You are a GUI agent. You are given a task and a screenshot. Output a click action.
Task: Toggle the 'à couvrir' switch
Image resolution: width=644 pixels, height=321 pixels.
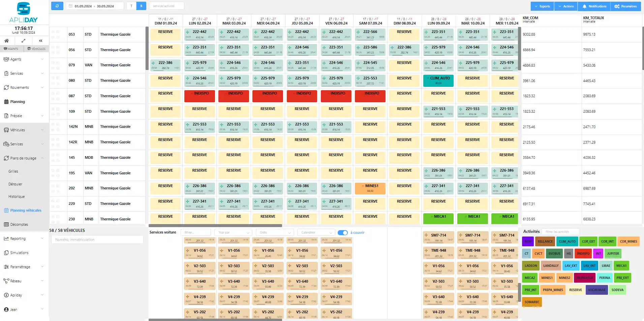(x=343, y=233)
